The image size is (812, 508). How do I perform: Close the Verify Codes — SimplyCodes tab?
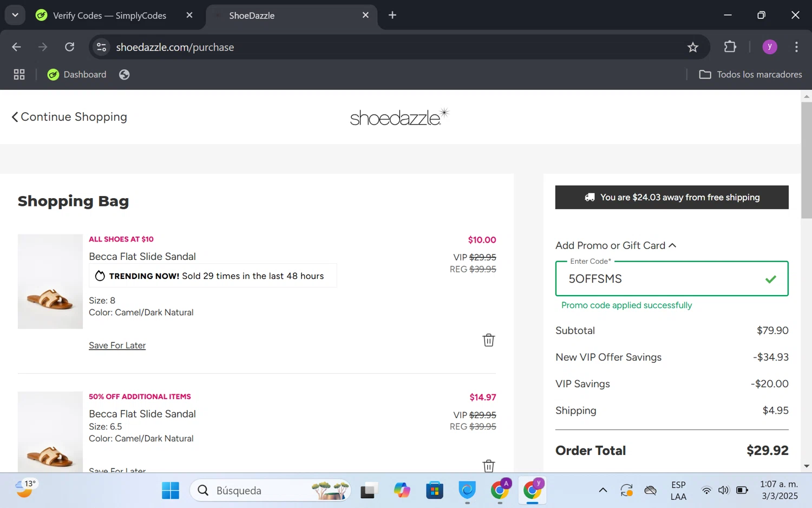coord(189,15)
